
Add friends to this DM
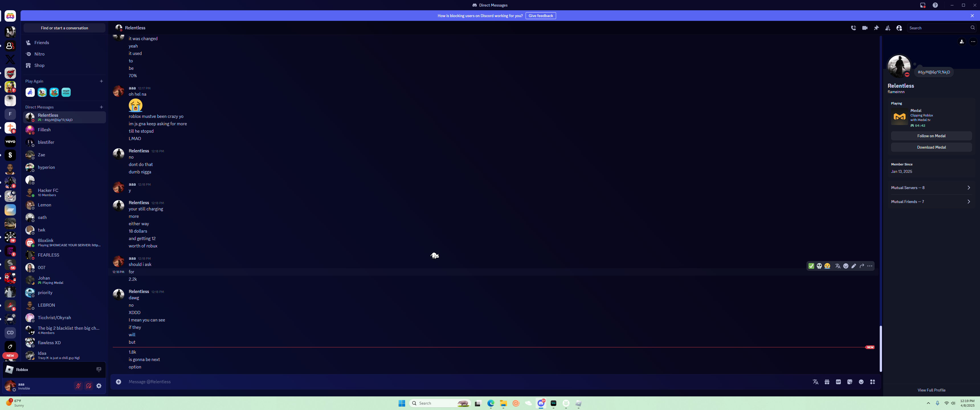887,28
